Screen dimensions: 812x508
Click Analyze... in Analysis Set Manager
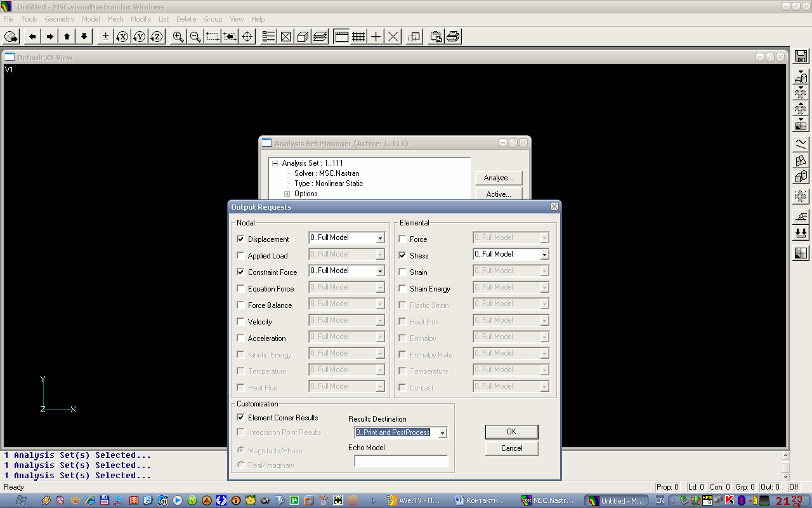499,178
